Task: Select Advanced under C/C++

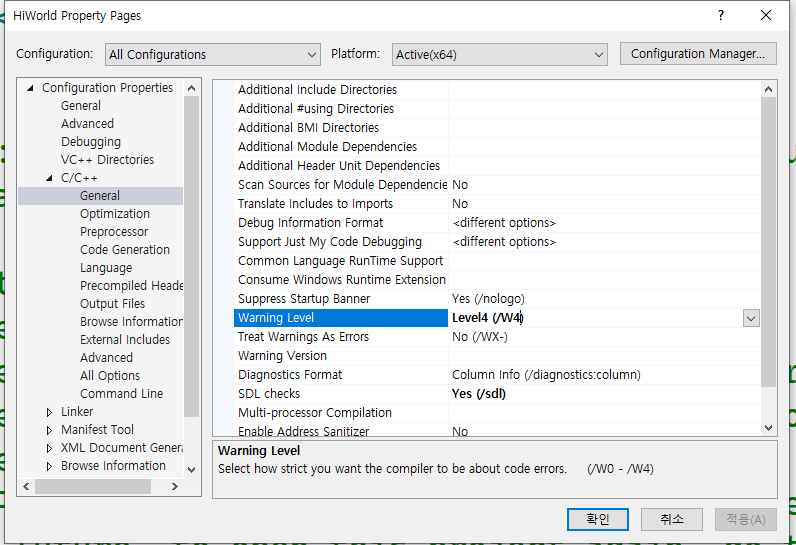Action: (x=106, y=358)
